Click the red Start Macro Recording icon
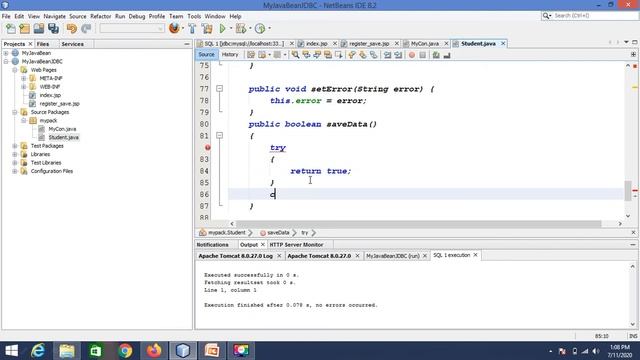 coord(412,55)
